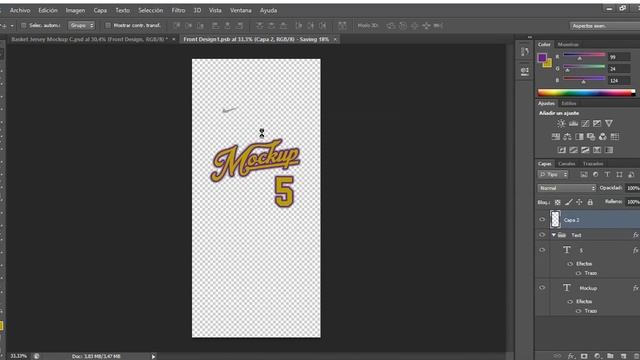Add a Levels adjustment
The image size is (640, 360).
point(573,123)
